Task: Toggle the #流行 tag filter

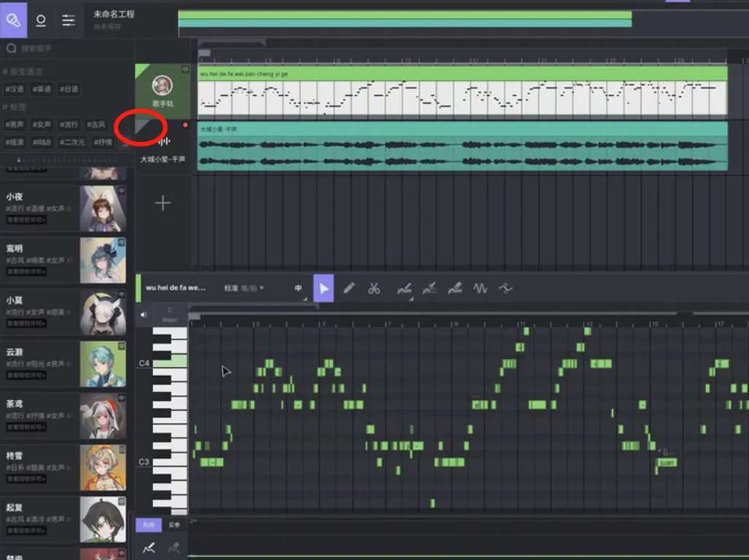Action: coord(68,125)
